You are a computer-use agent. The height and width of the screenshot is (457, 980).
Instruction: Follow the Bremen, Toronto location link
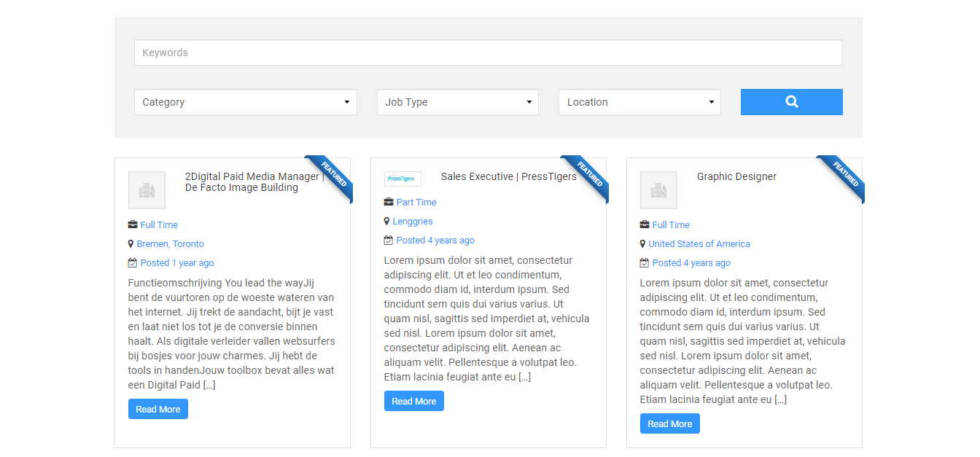tap(170, 244)
